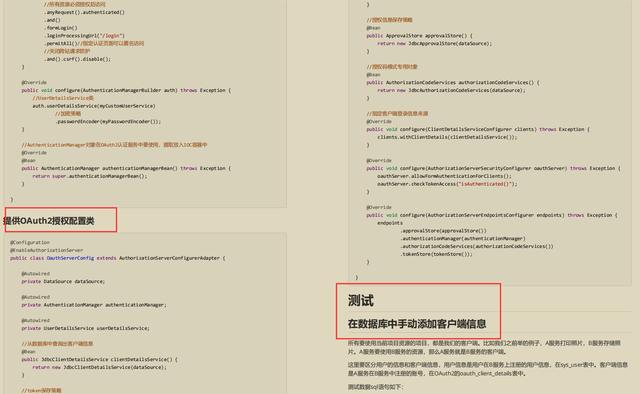Click the heading '在数据库中手动添加客户端信息'
Screen dimensions: 640x394
click(417, 324)
